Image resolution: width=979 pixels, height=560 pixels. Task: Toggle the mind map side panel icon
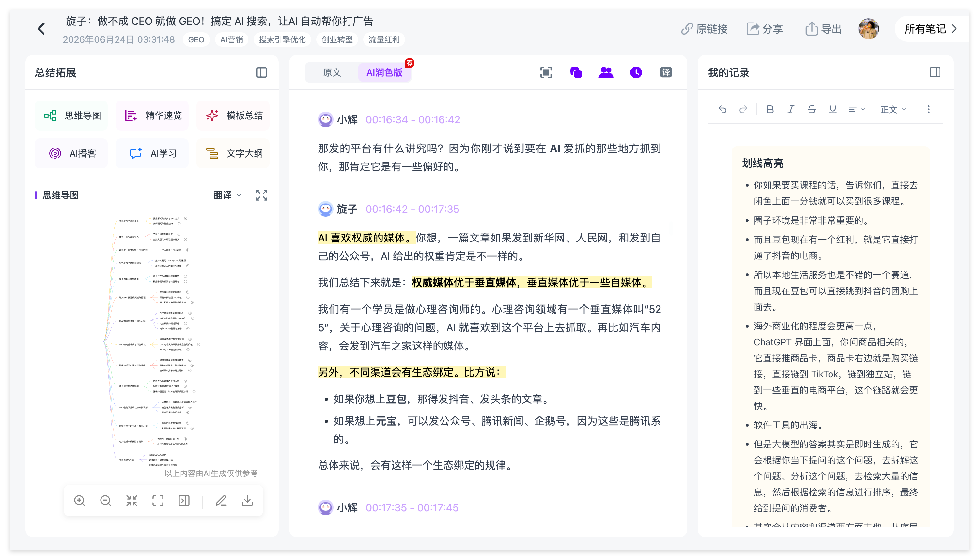(184, 500)
